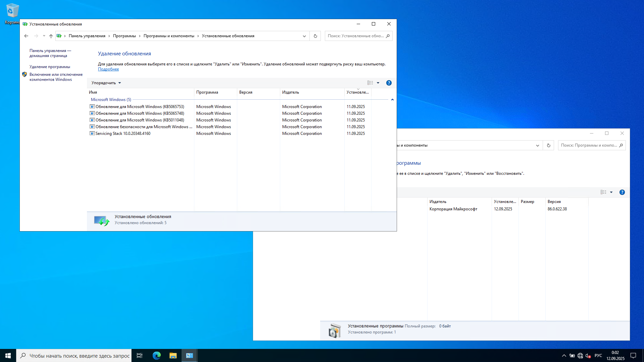
Task: Click the shield icon beside Windows components link
Action: [x=24, y=74]
